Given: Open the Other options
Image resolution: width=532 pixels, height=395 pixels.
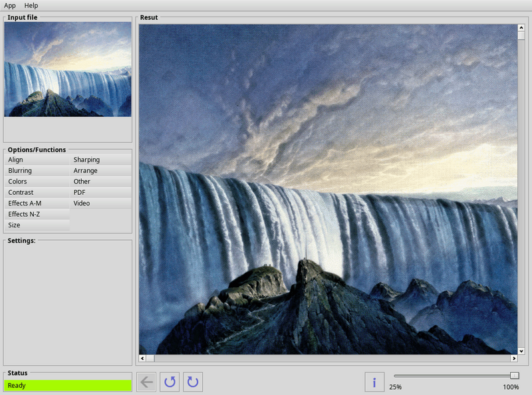Looking at the screenshot, I should (101, 182).
